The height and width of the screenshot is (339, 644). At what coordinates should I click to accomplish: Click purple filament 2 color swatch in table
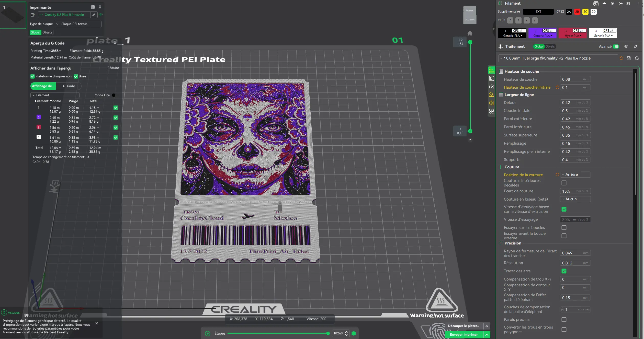[39, 117]
